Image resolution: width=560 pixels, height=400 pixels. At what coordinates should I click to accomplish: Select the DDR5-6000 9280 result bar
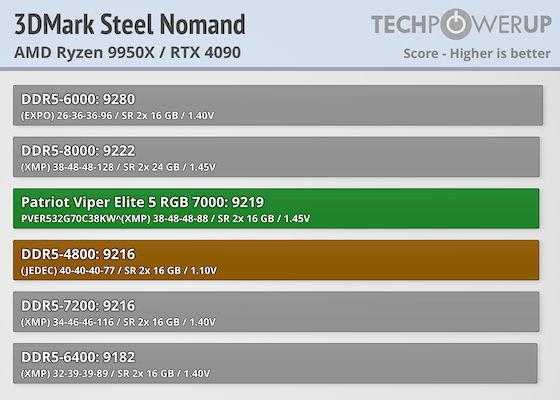[x=278, y=105]
